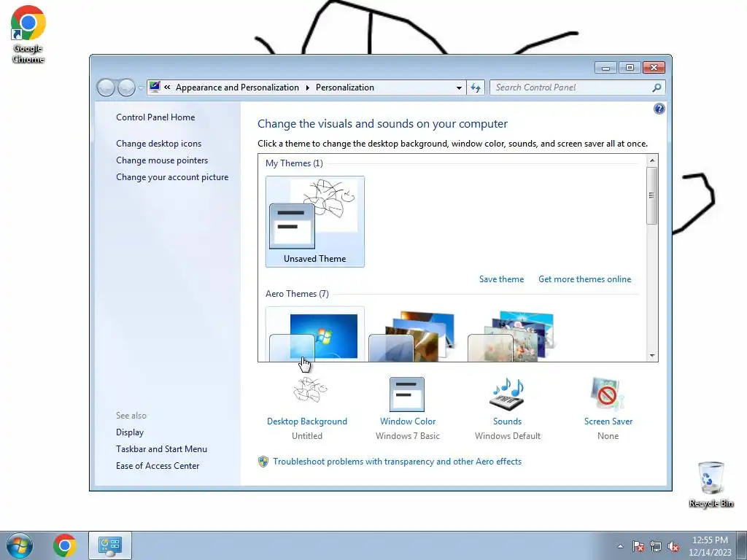Open the Window Color icon
This screenshot has width=747, height=560.
407,394
